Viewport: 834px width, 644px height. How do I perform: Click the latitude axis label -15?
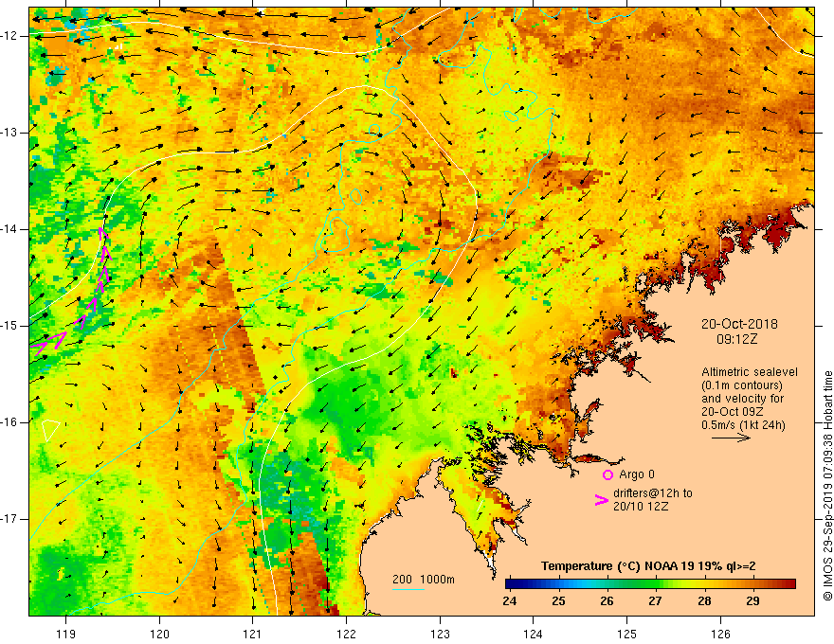pyautogui.click(x=10, y=326)
